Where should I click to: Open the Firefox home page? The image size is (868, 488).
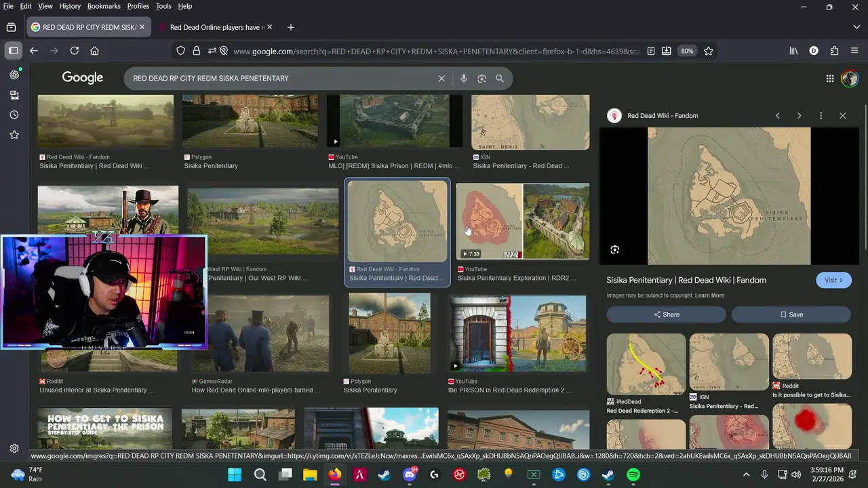[95, 51]
